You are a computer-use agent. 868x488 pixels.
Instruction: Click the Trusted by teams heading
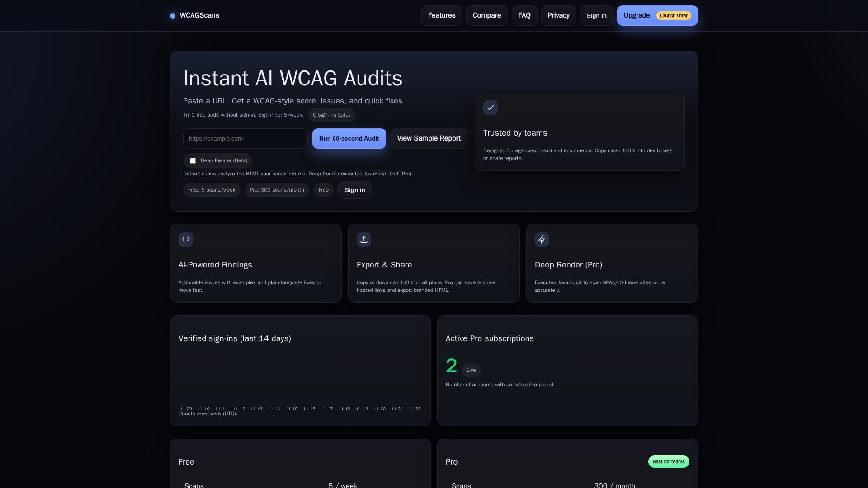point(515,133)
